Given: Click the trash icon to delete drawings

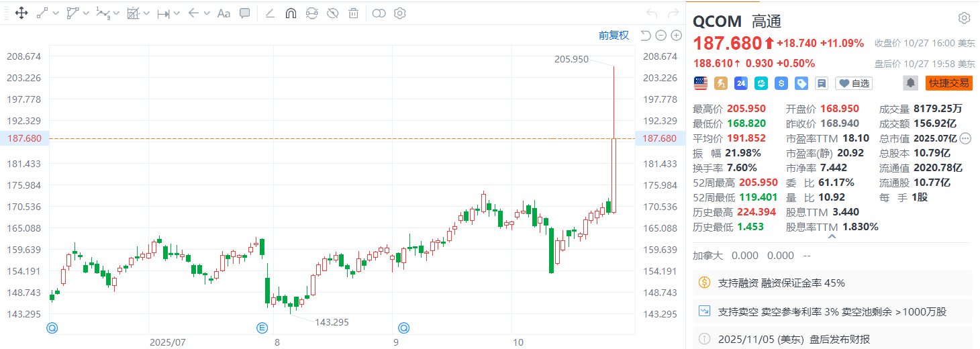Looking at the screenshot, I should (353, 13).
